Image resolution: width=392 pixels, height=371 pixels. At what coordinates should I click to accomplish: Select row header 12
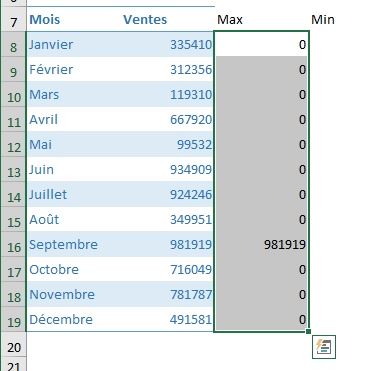click(13, 144)
